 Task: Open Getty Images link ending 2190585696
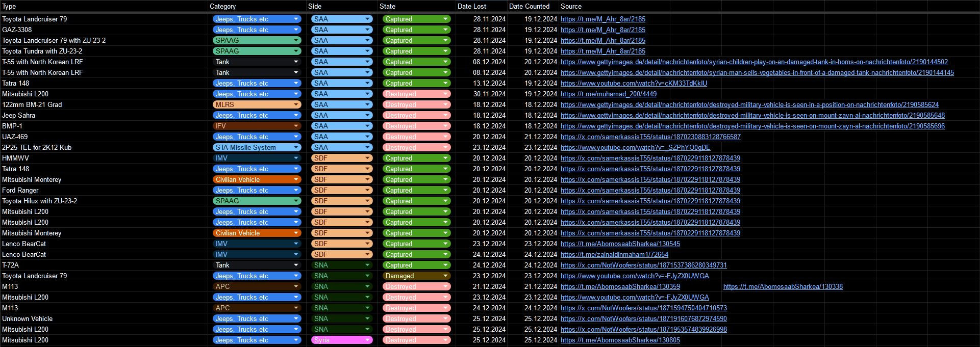pos(752,126)
